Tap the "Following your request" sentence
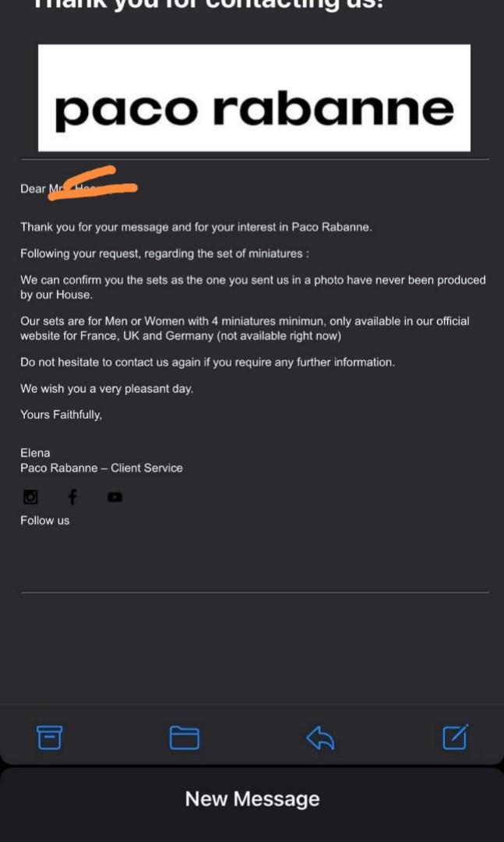Image resolution: width=504 pixels, height=842 pixels. (x=164, y=253)
